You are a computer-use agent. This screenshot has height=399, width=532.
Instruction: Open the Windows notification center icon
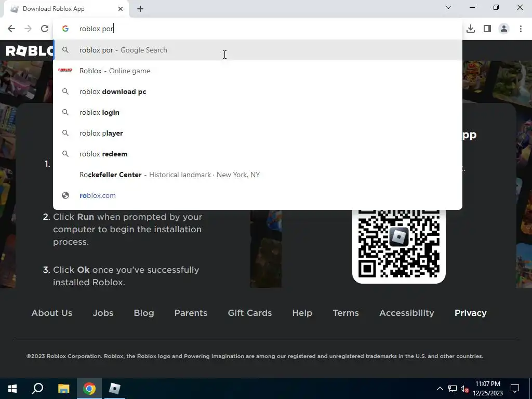(515, 389)
